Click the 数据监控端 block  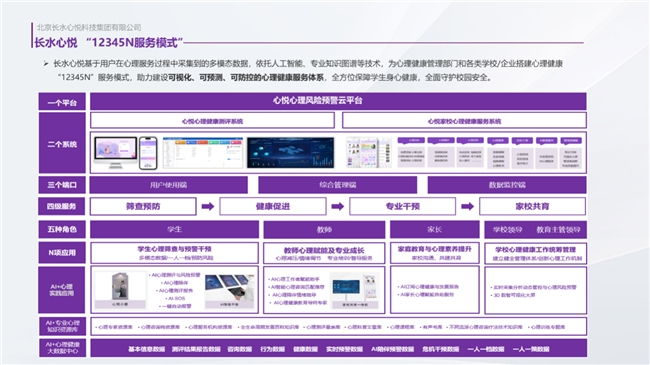507,185
